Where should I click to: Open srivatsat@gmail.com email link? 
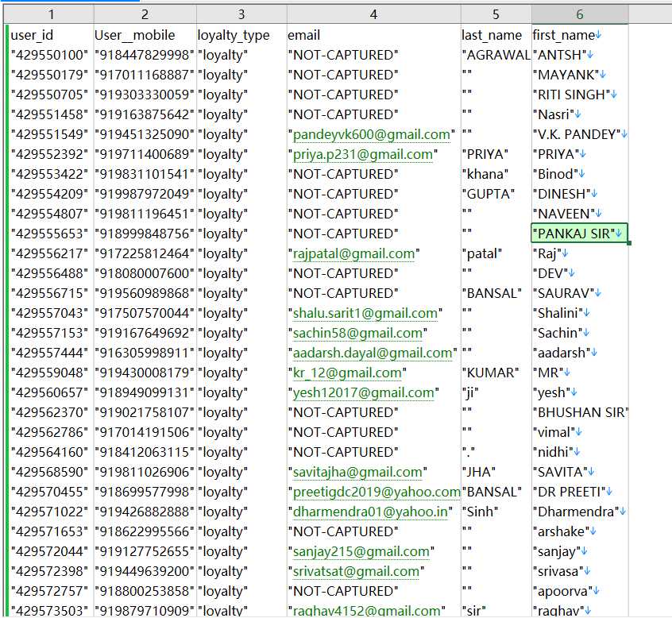point(356,571)
